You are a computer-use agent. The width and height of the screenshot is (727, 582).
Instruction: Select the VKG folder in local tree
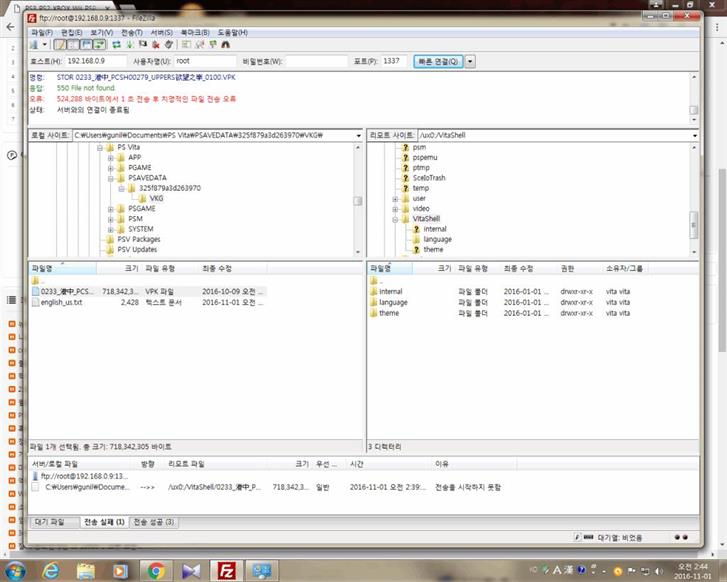tap(156, 198)
